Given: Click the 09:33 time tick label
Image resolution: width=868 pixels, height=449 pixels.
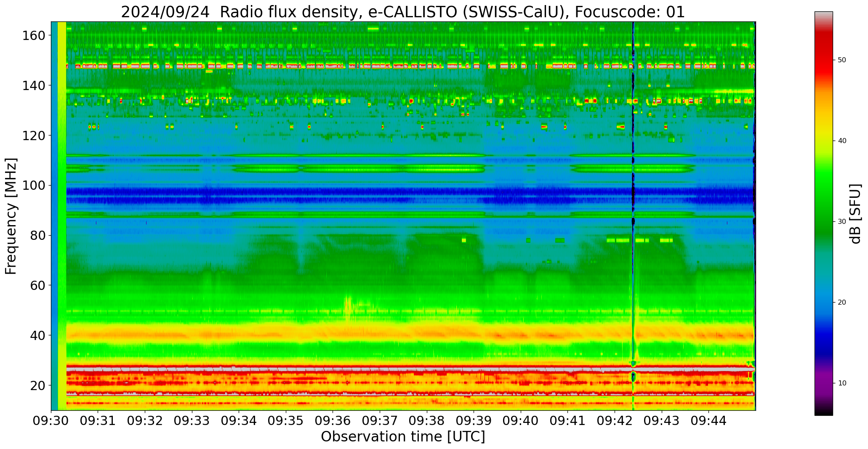Looking at the screenshot, I should tap(192, 420).
